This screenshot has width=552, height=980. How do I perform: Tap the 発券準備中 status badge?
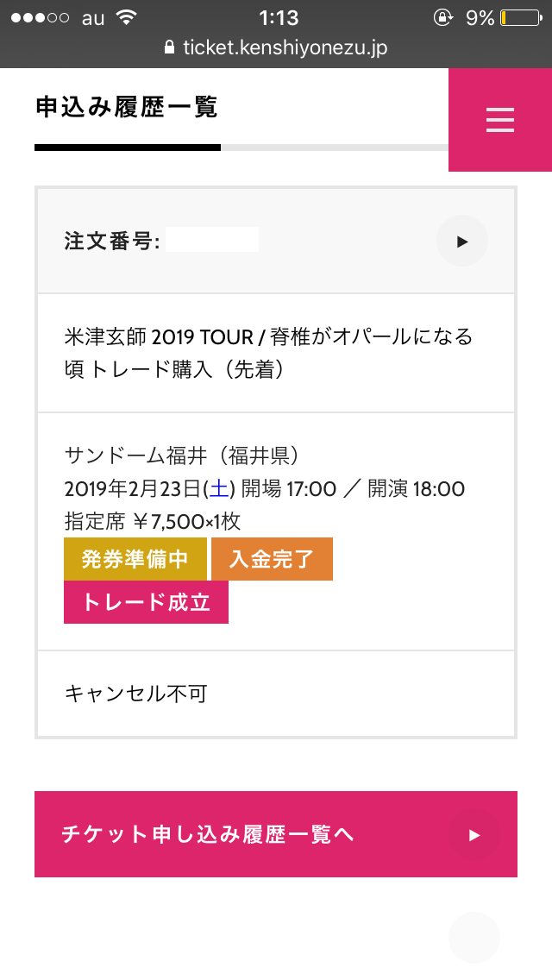tap(135, 559)
